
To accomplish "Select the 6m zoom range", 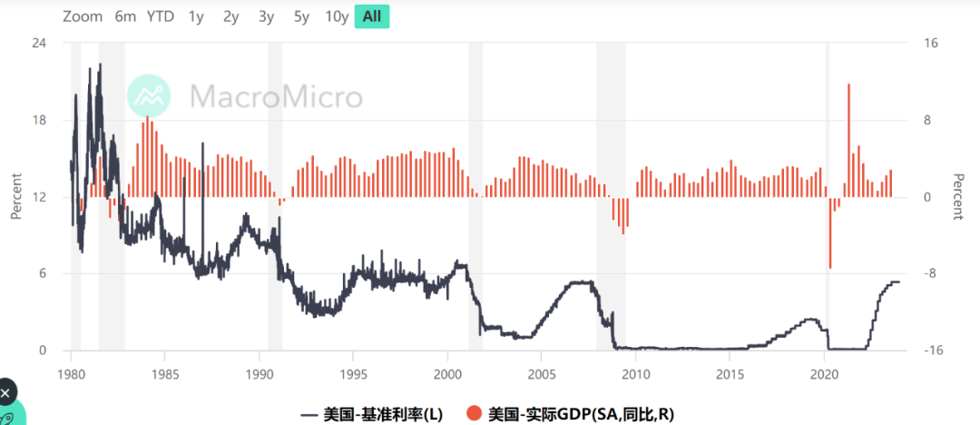I will click(x=125, y=17).
